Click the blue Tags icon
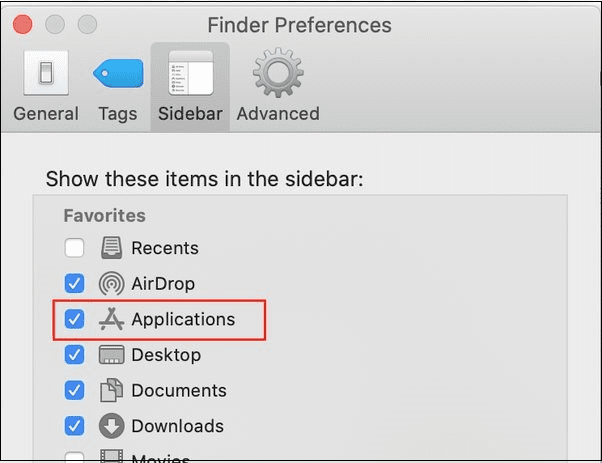The image size is (602, 463). point(118,73)
